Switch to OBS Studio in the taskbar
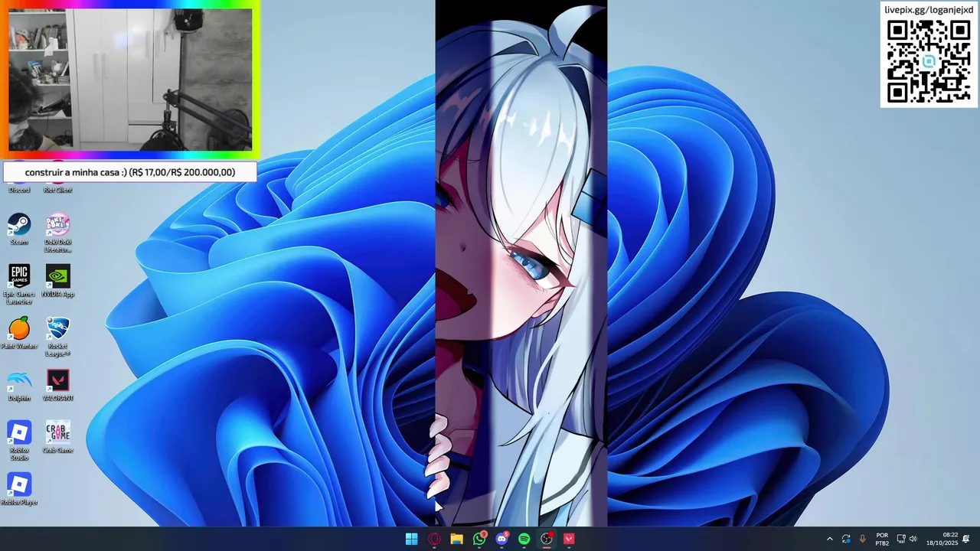Viewport: 980px width, 551px height. point(547,539)
